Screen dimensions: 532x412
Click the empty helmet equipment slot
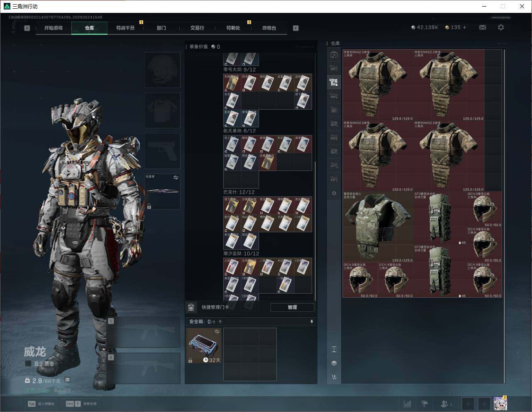coord(163,70)
